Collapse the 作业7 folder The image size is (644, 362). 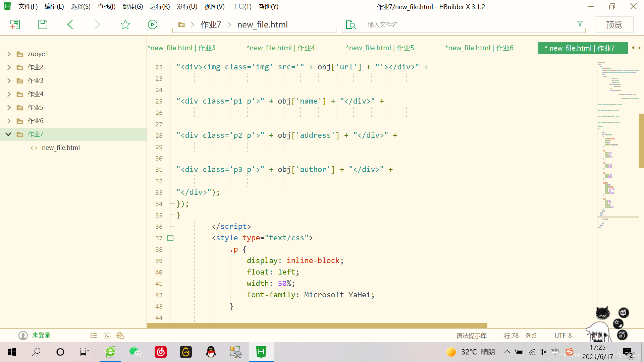pyautogui.click(x=8, y=134)
